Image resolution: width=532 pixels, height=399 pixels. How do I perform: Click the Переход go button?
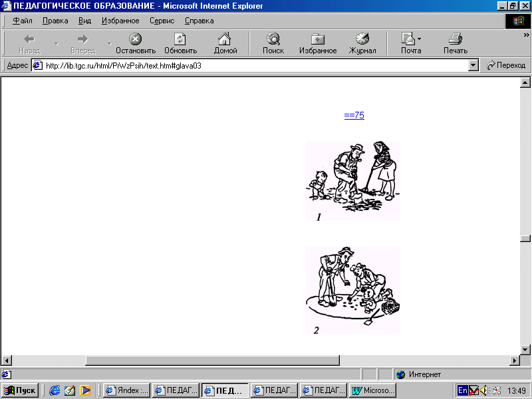pos(506,65)
